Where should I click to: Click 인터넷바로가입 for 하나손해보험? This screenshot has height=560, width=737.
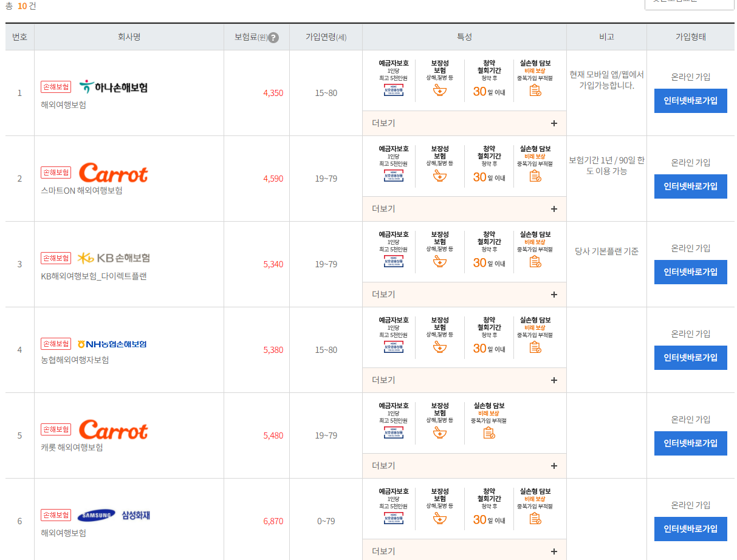[x=691, y=101]
